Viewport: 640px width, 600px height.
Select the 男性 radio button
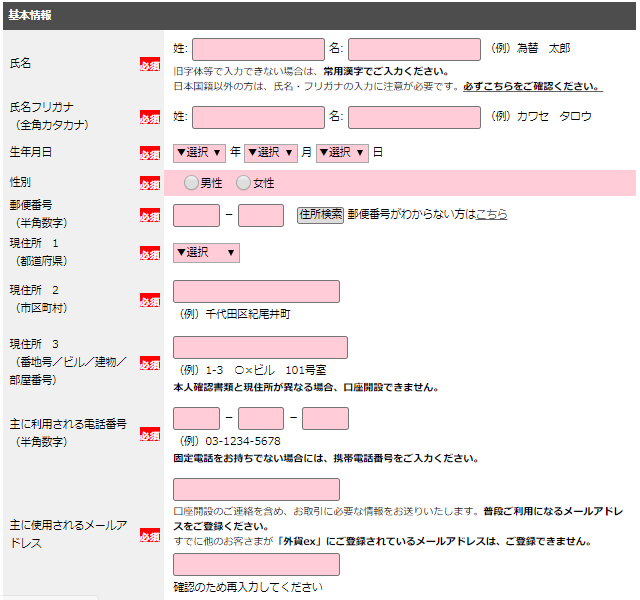click(x=191, y=183)
